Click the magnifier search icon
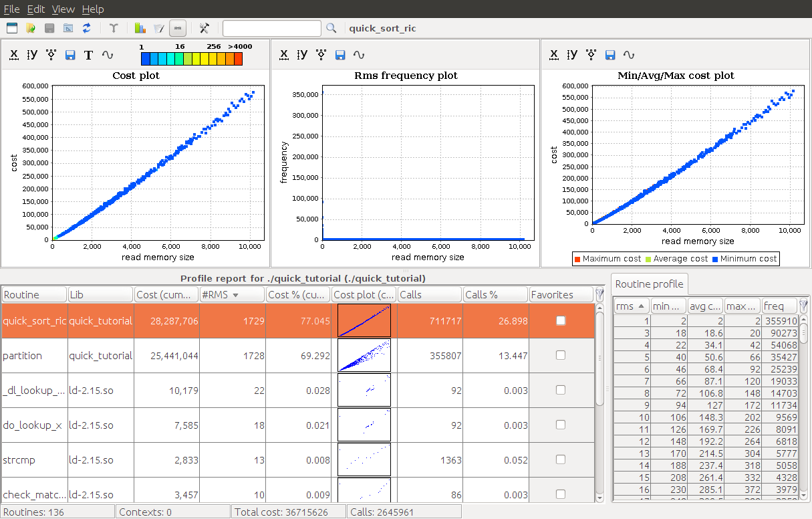This screenshot has width=812, height=519. coord(331,28)
